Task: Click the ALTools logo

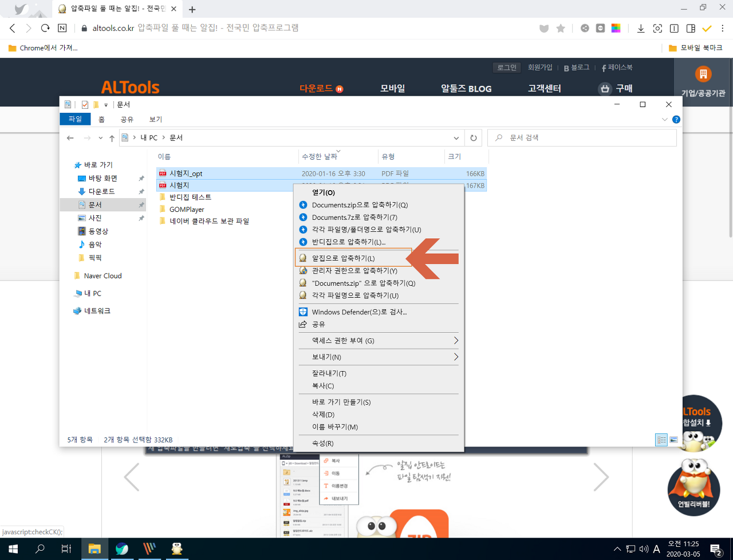Action: [130, 87]
